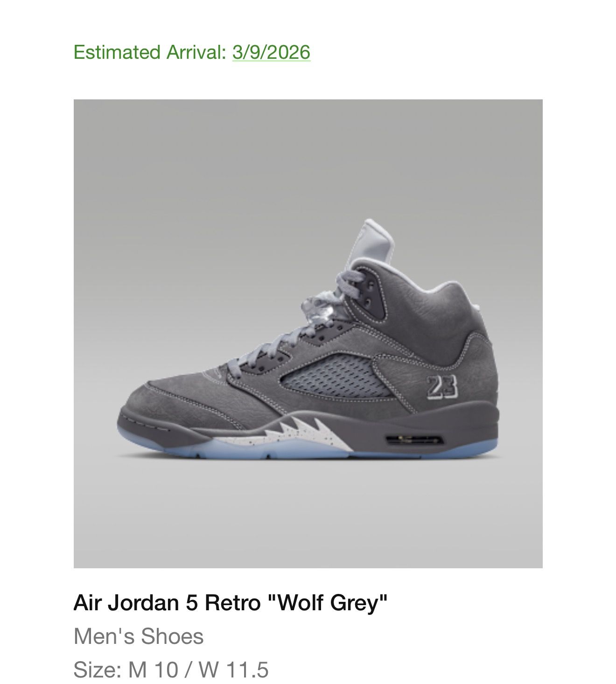Click the visible Air unit window in the heel
The image size is (616, 684).
click(x=415, y=440)
